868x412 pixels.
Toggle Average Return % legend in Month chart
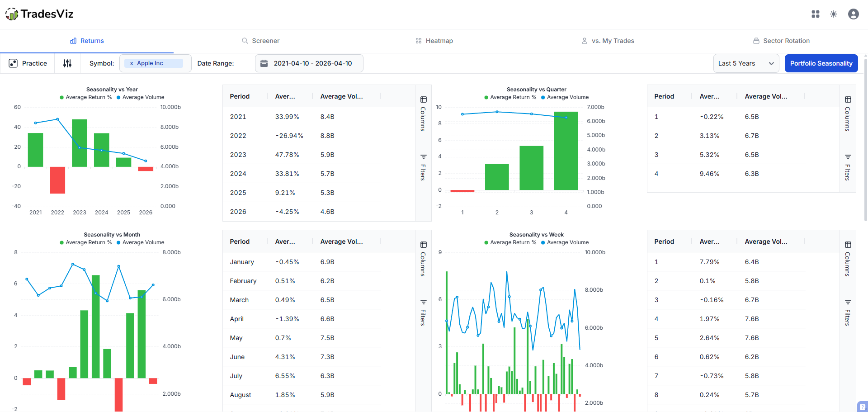[x=86, y=242]
